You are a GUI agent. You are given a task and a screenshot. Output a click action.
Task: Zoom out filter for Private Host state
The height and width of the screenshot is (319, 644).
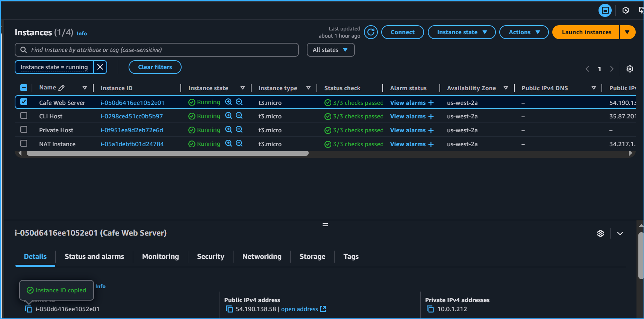point(239,130)
